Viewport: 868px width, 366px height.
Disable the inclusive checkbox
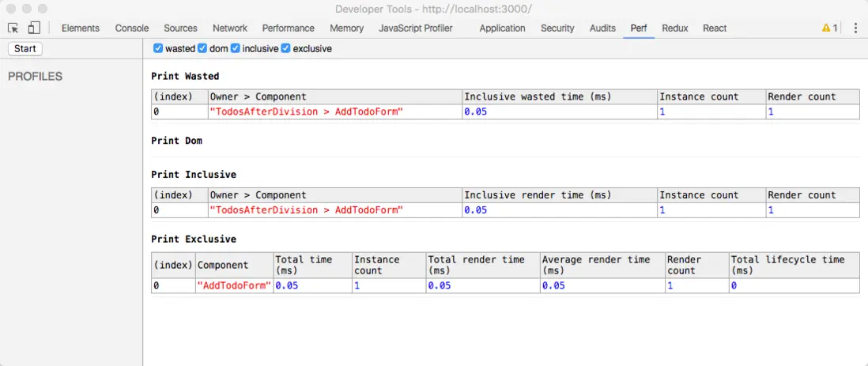click(x=236, y=48)
